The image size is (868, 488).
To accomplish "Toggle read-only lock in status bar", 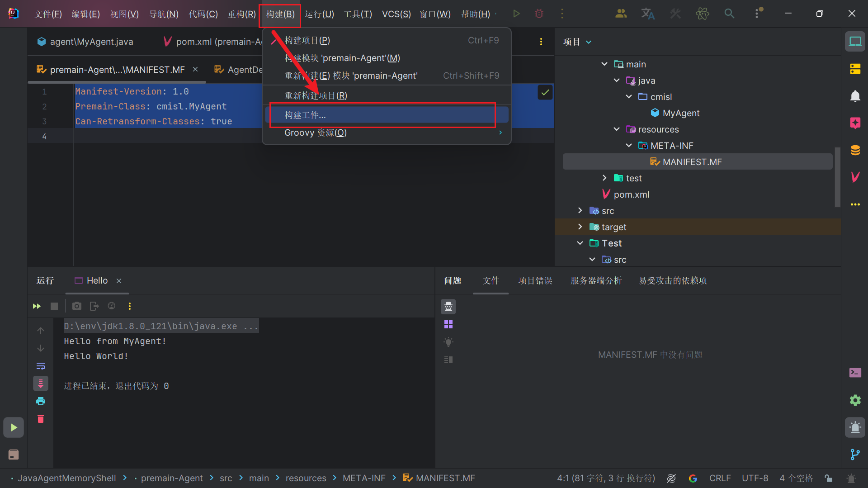I will point(828,478).
